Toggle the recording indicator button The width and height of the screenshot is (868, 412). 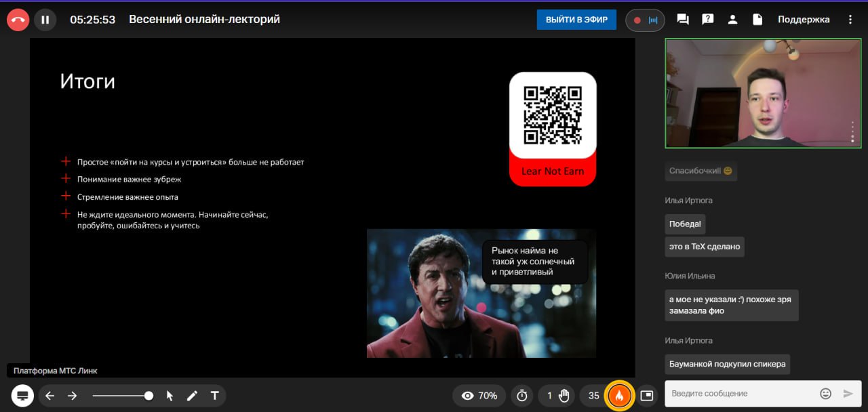tap(645, 20)
